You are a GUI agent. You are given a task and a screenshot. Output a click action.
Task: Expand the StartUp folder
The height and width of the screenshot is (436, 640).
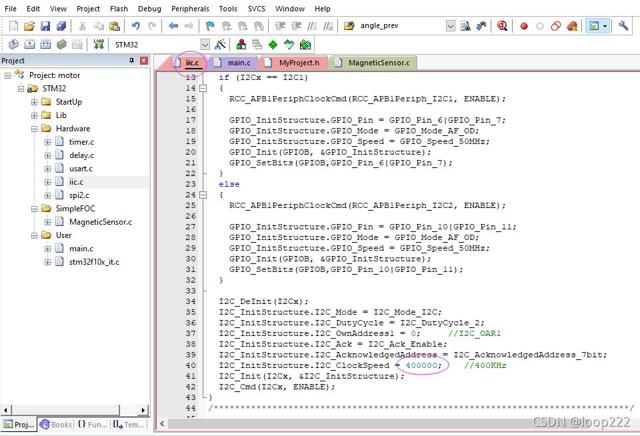pyautogui.click(x=34, y=102)
